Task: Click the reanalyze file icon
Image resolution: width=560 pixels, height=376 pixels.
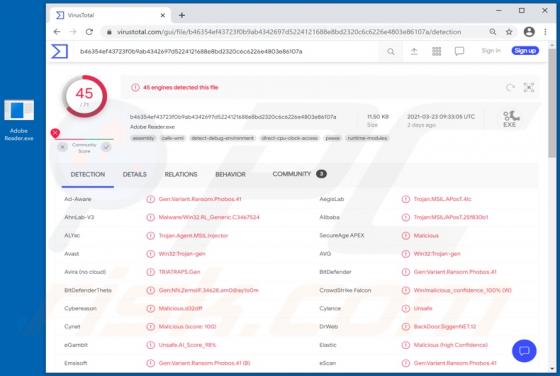Action: click(x=510, y=87)
